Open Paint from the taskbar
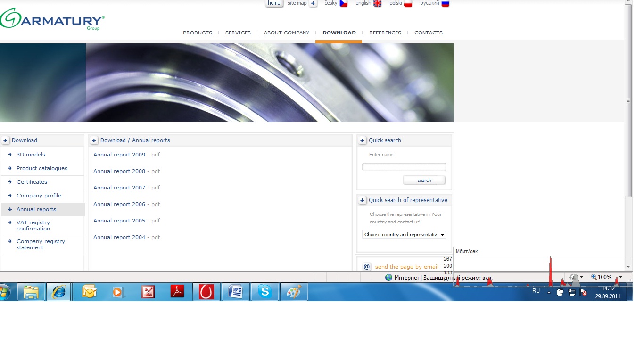The width and height of the screenshot is (644, 362). pyautogui.click(x=294, y=292)
